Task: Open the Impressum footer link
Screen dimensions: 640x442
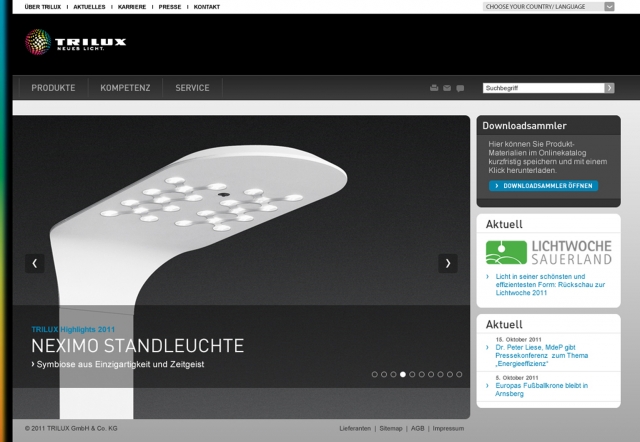Action: tap(448, 428)
